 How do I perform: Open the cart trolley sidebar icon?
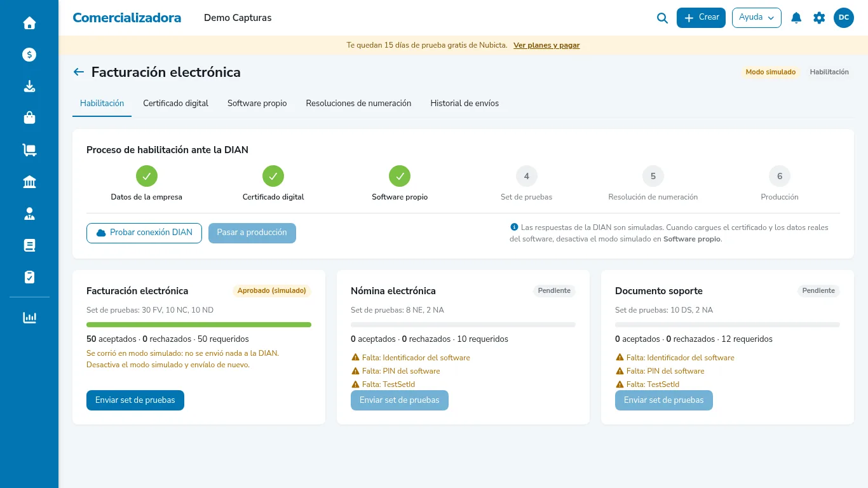(x=29, y=150)
